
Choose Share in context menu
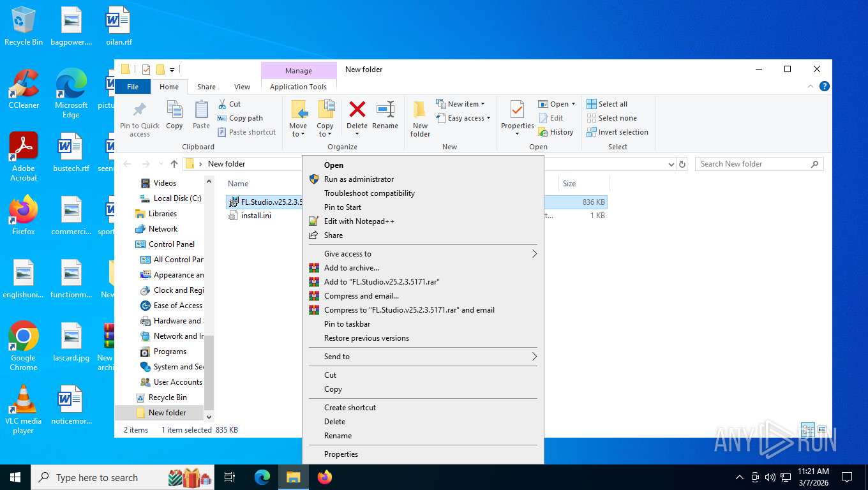click(x=423, y=235)
